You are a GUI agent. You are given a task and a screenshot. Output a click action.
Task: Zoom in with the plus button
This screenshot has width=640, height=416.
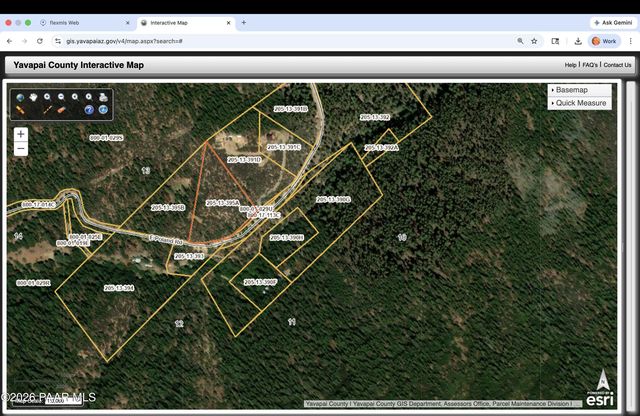click(x=21, y=134)
